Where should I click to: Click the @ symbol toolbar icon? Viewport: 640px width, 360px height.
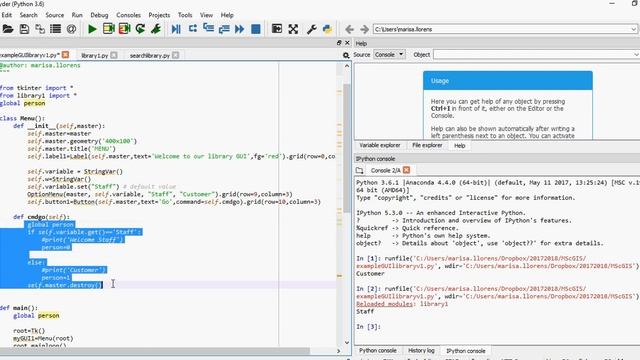click(x=71, y=29)
